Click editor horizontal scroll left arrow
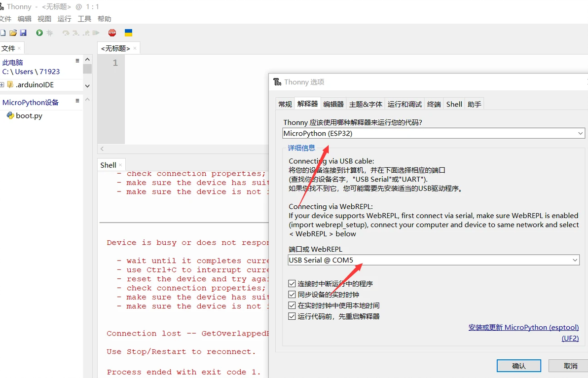Screen dimensions: 588x378 [102, 149]
